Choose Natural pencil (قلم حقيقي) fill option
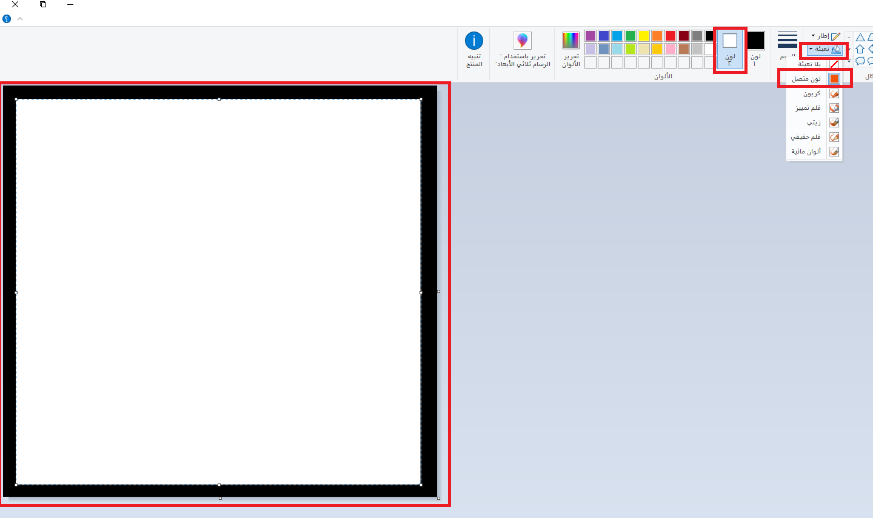 tap(814, 137)
